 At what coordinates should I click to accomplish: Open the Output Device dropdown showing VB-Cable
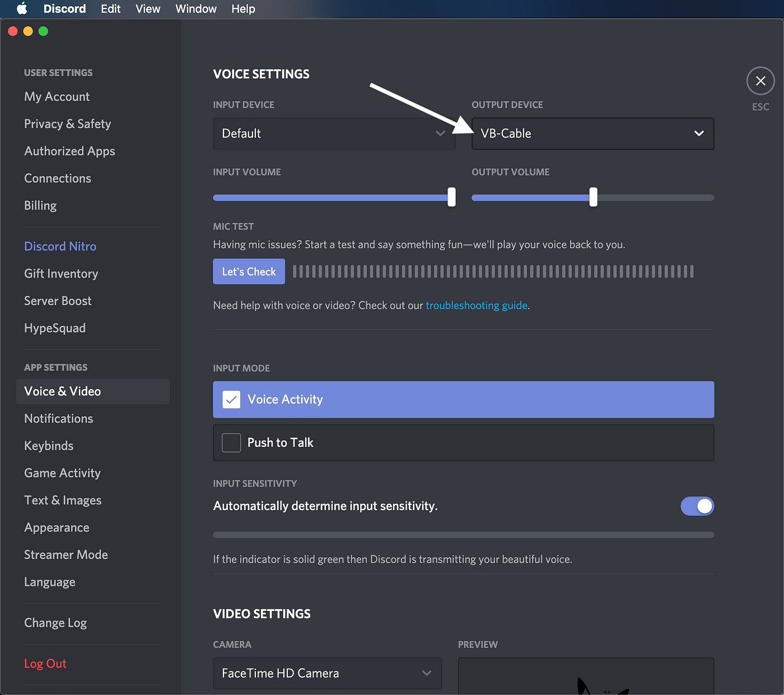point(592,133)
